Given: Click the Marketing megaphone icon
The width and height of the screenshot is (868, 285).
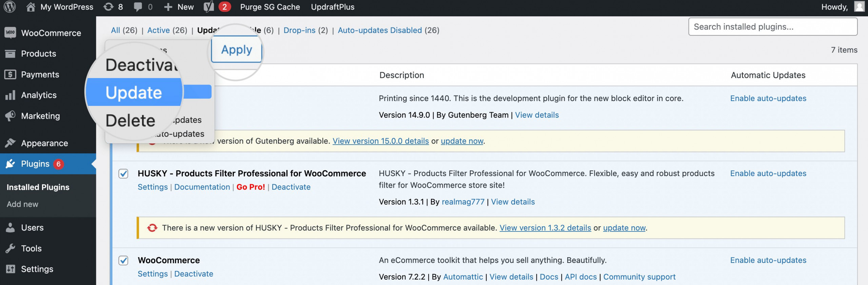Looking at the screenshot, I should pyautogui.click(x=11, y=116).
